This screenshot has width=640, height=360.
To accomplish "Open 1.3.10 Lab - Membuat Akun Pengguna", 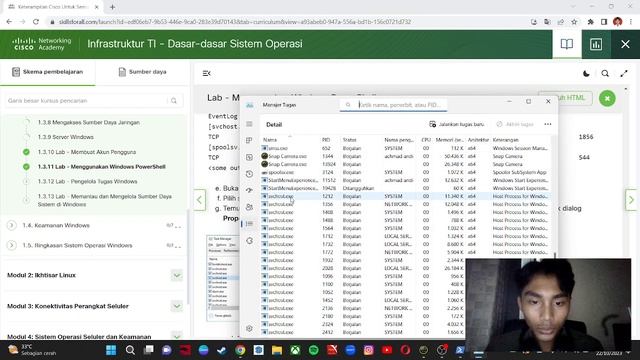I will pos(87,152).
